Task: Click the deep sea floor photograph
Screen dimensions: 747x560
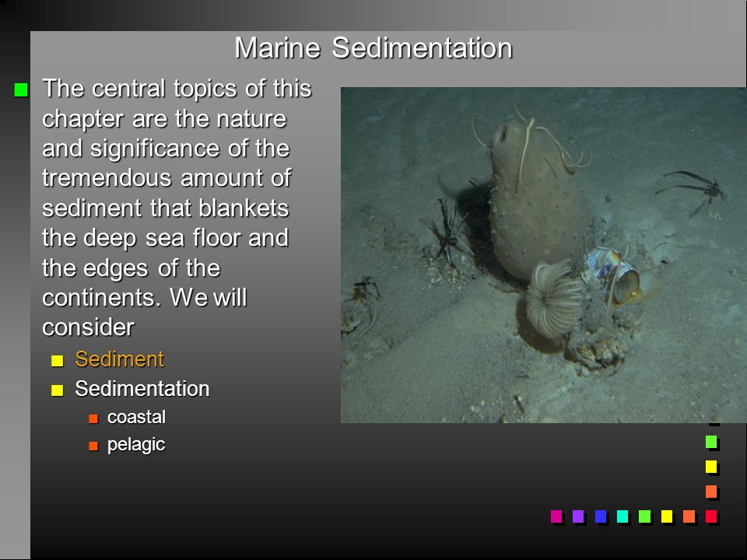Action: coord(543,255)
